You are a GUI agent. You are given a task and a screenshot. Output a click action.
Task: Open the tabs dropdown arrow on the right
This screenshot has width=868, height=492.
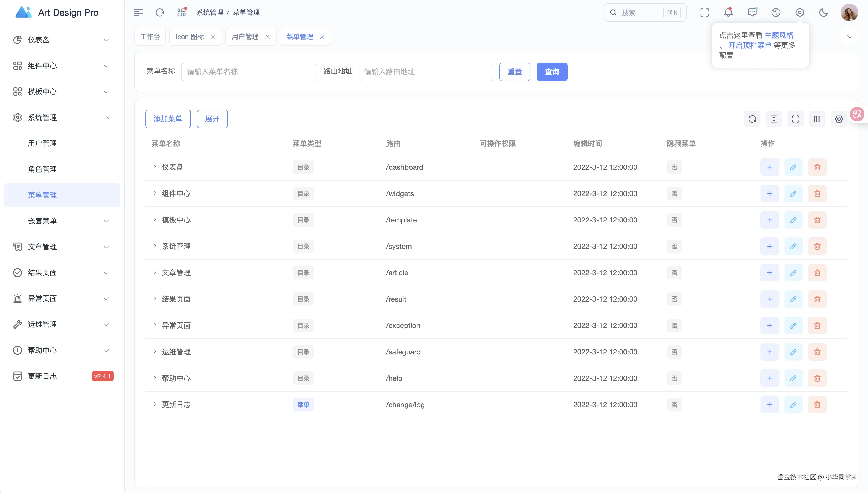click(849, 36)
